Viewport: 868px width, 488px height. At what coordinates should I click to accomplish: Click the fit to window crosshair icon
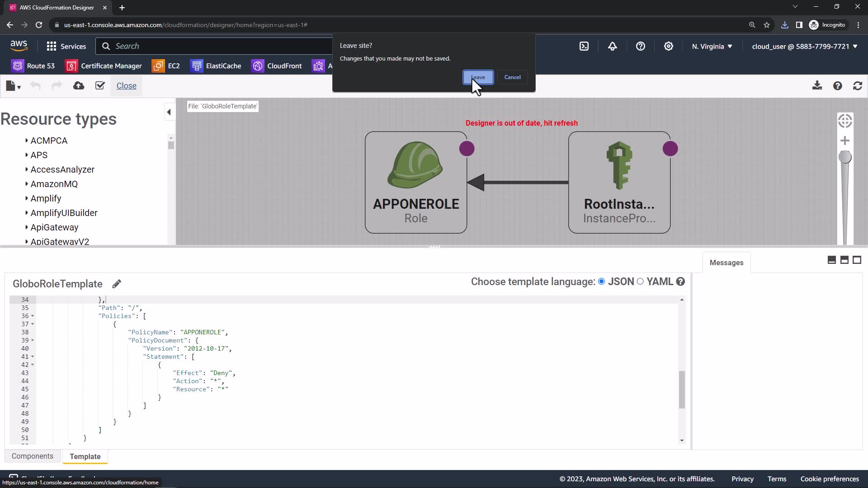pos(844,121)
